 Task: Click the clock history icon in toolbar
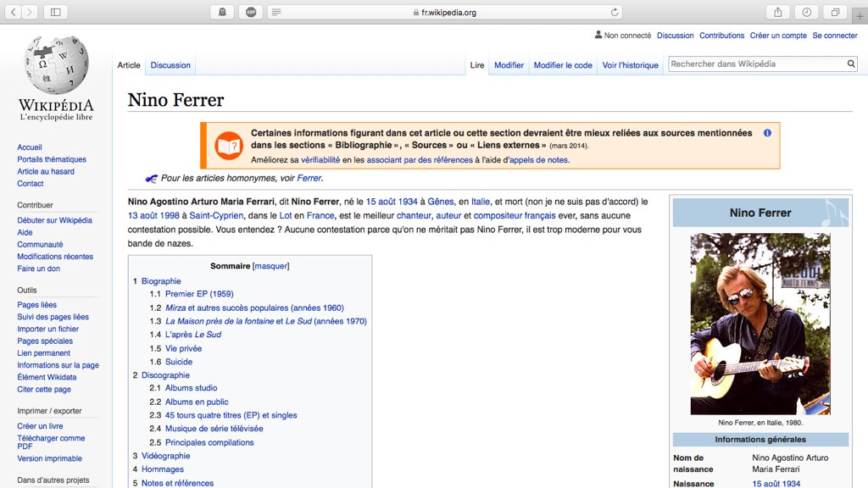click(807, 12)
